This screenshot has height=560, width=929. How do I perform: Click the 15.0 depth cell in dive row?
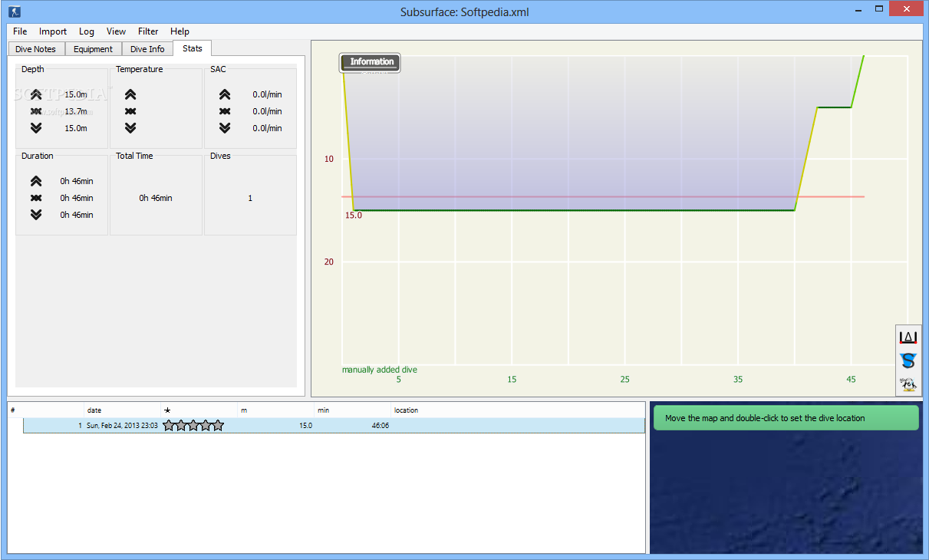click(305, 426)
